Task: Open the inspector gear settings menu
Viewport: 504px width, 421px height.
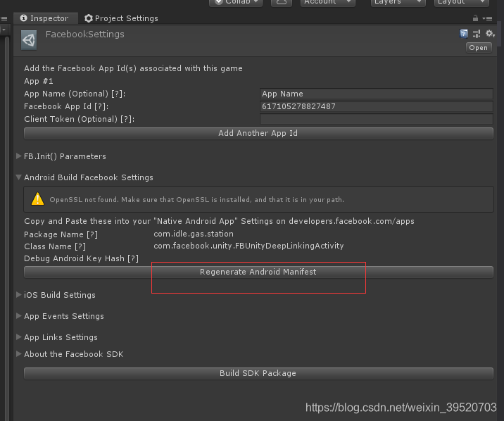Action: pyautogui.click(x=490, y=33)
